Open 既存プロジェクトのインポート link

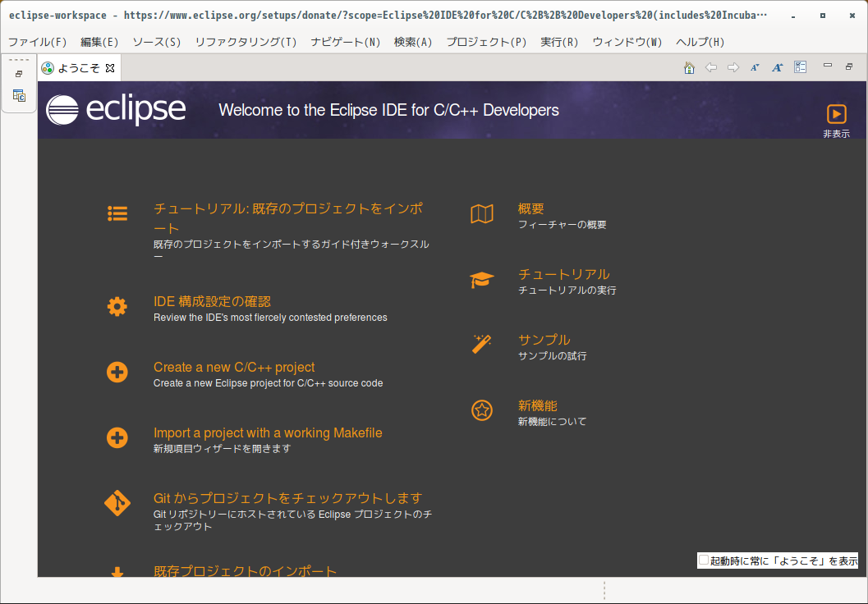(246, 571)
